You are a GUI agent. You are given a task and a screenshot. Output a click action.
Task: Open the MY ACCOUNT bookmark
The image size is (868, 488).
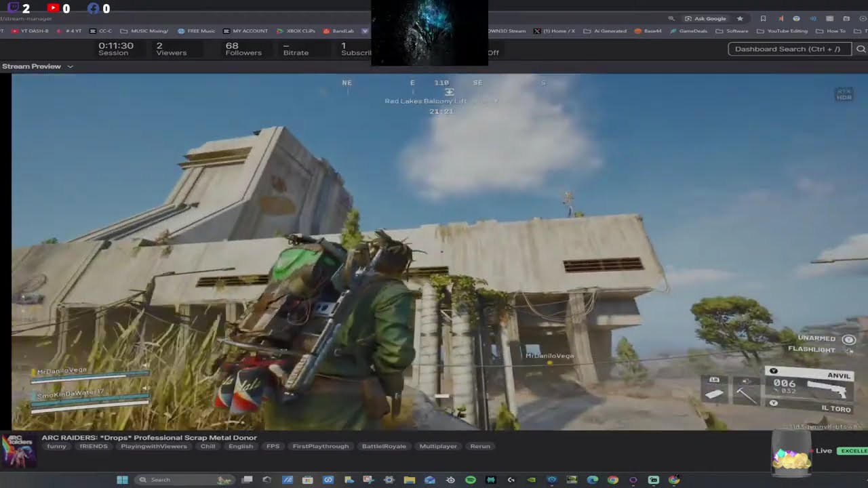click(x=245, y=31)
